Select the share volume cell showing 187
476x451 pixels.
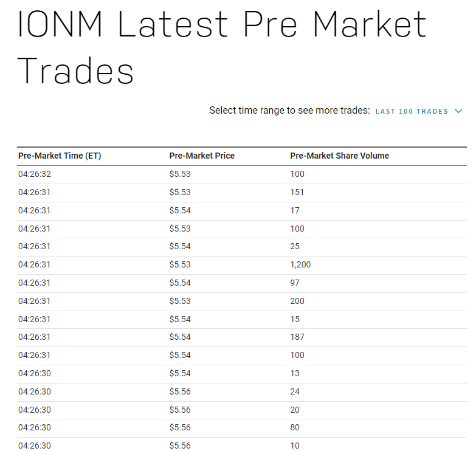(x=297, y=337)
